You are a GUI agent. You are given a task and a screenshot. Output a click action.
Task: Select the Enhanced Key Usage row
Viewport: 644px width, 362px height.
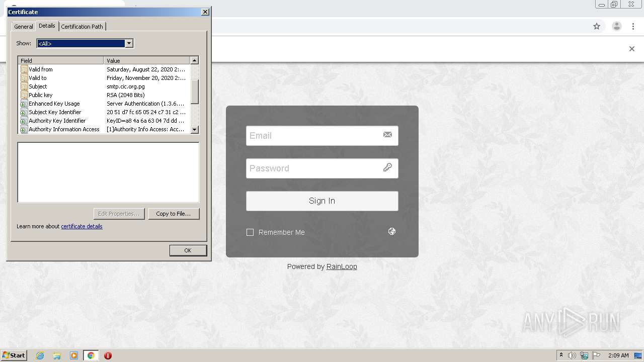coord(104,104)
